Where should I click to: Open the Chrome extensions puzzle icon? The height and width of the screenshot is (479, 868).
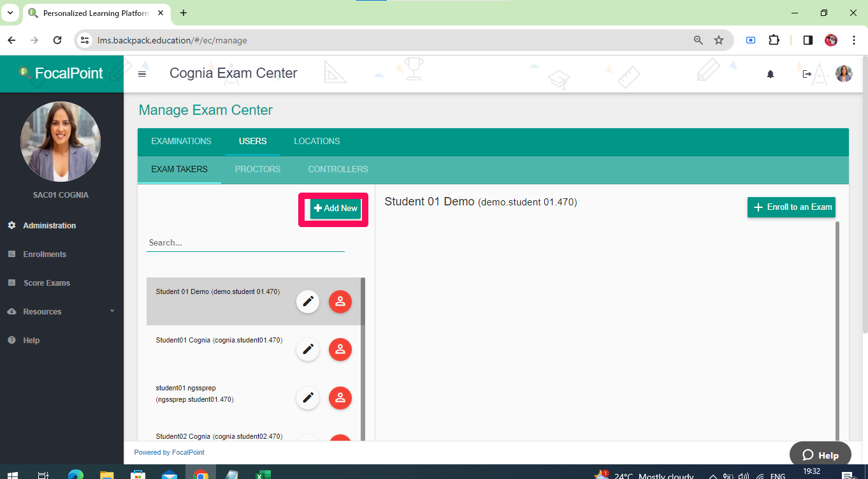click(774, 40)
